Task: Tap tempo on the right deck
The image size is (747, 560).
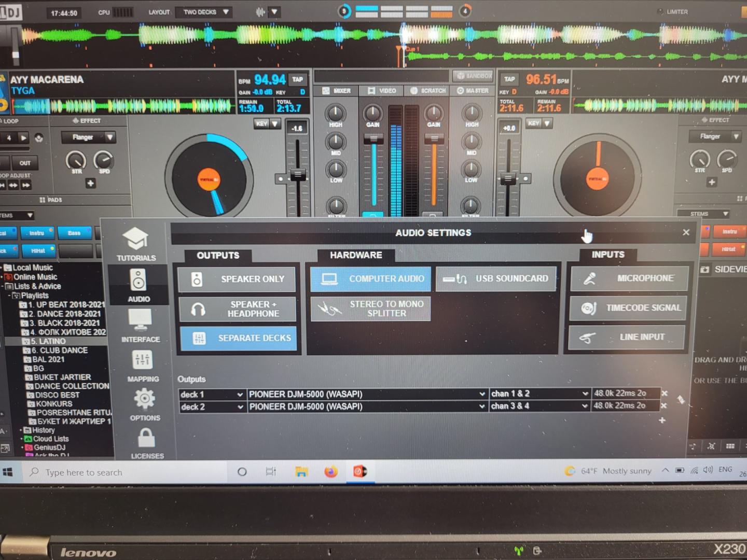Action: click(509, 79)
